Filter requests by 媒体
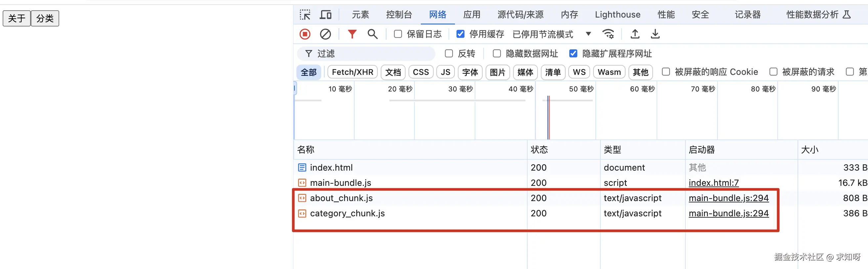This screenshot has width=868, height=269. coord(525,72)
